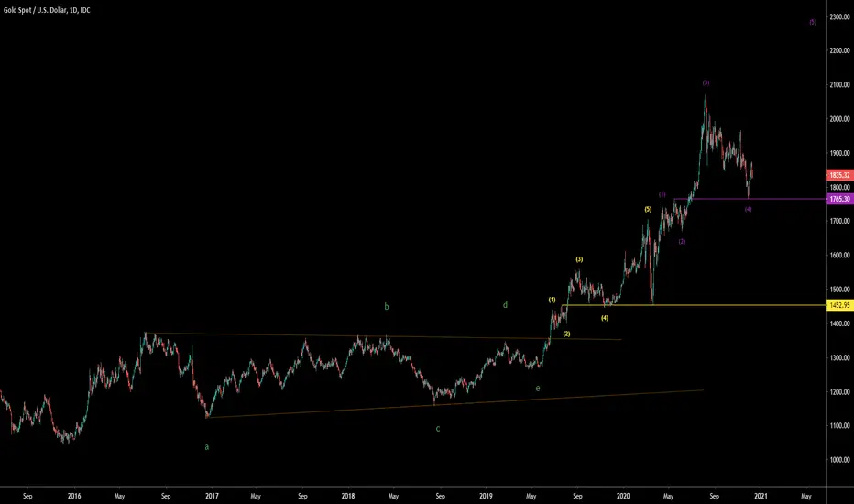Viewport: 854px width, 504px height.
Task: Select the yellow wave label (4)
Action: 605,318
